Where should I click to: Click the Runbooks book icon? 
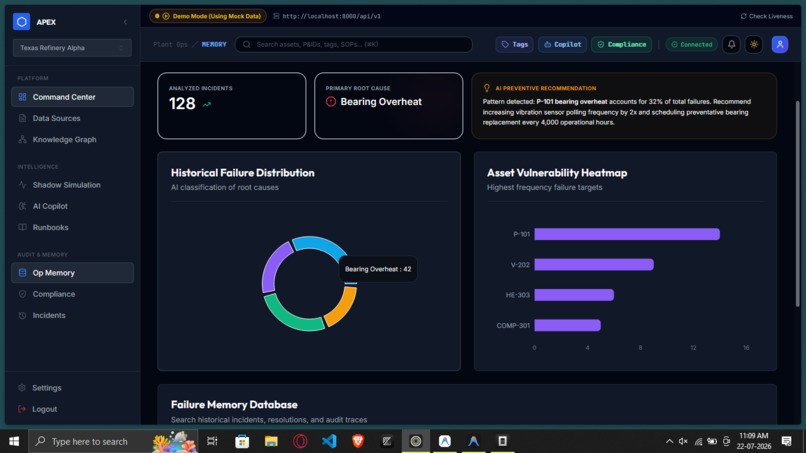click(x=23, y=227)
